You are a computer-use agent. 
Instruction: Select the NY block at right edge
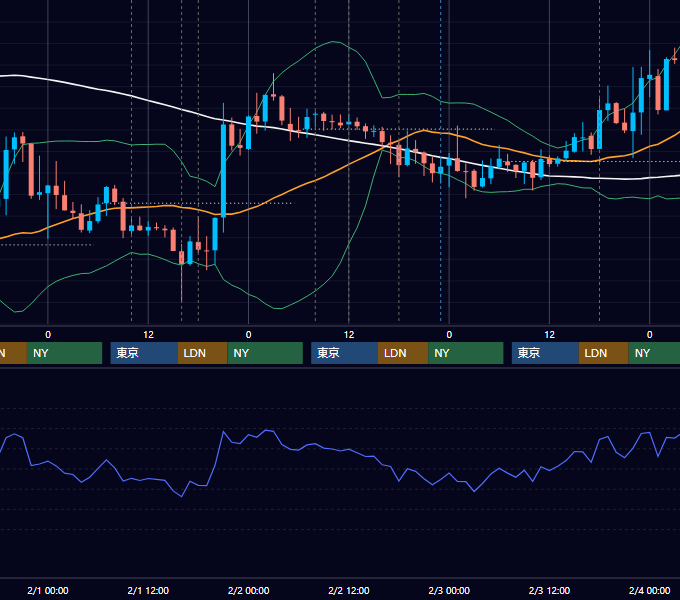tap(654, 353)
